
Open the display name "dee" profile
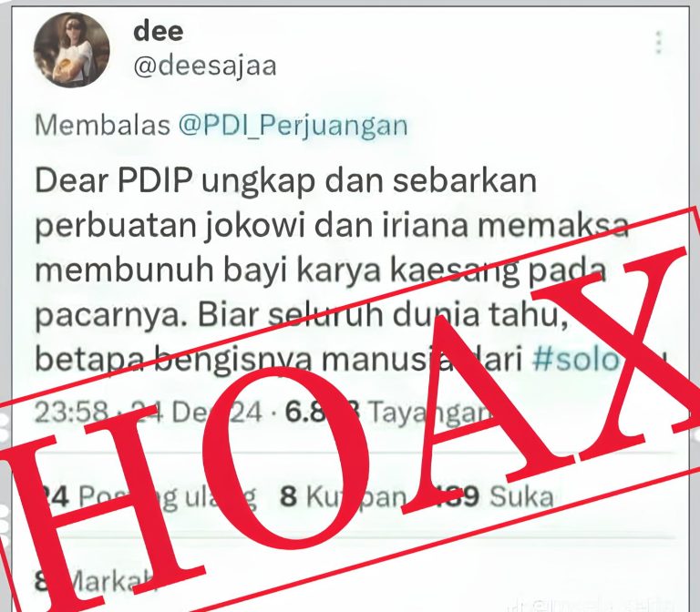(158, 31)
